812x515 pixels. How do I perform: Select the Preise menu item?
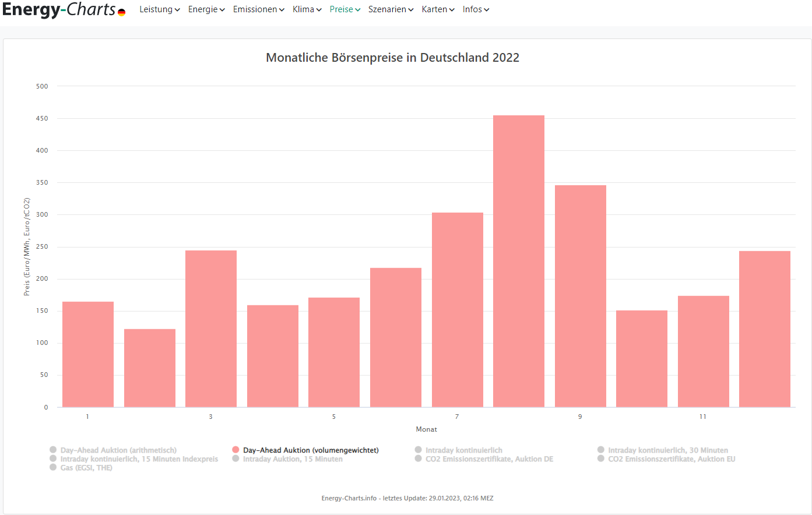(345, 9)
